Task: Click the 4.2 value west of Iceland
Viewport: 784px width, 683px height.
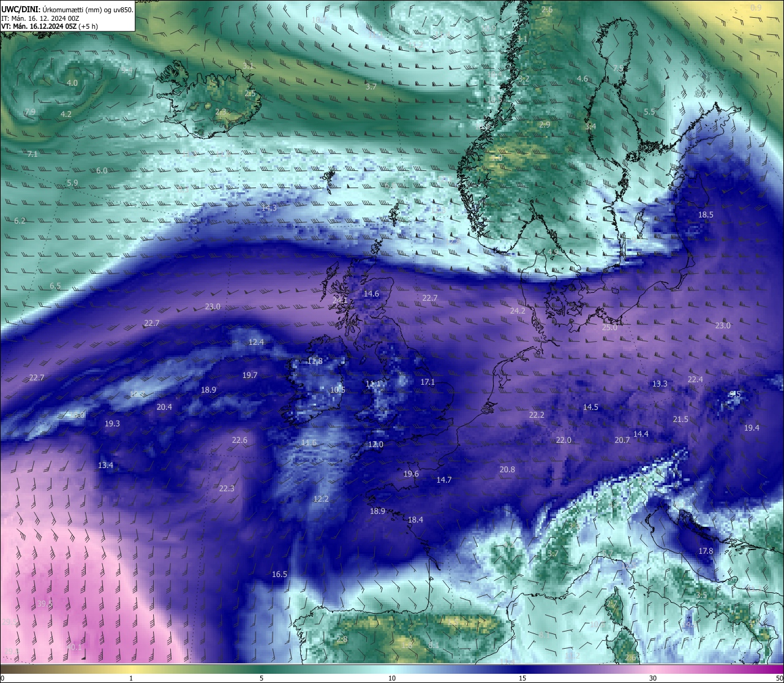Action: (x=66, y=115)
